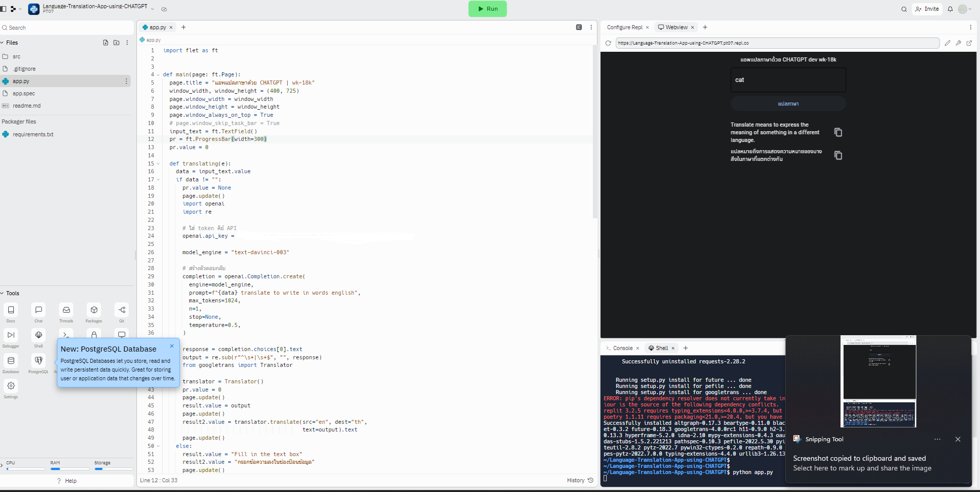
Task: Run the application
Action: pos(487,9)
